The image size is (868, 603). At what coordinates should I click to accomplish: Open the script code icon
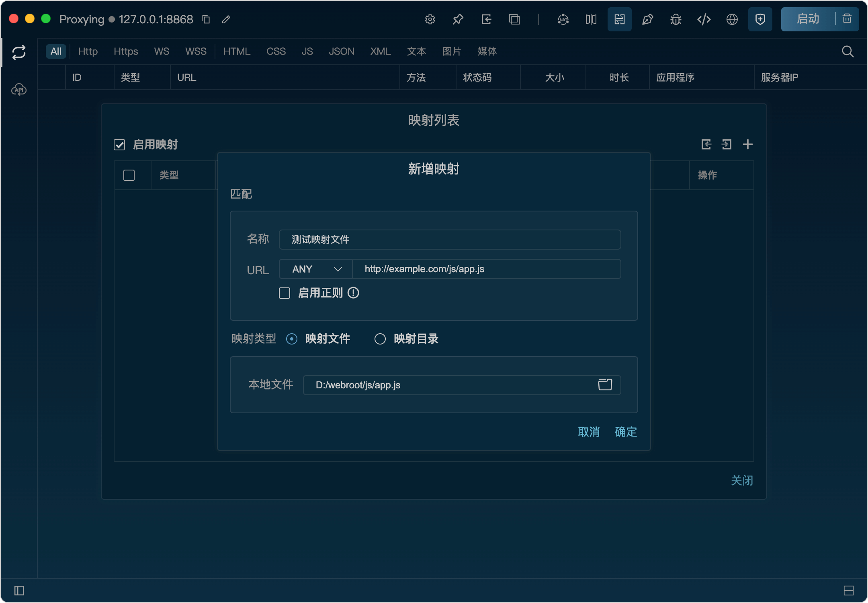click(704, 19)
